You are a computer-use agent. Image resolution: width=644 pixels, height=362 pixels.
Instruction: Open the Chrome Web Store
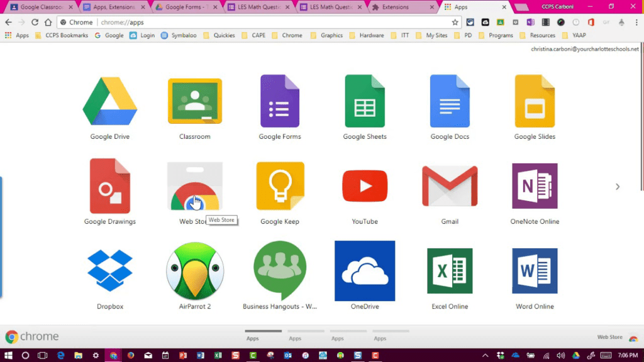tap(195, 185)
